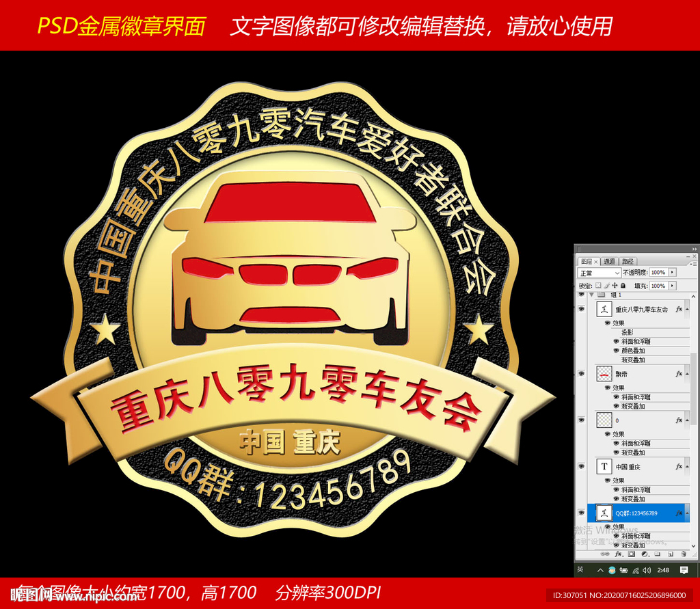Collapse effects arrow on 重庆八零九零车友会 layer
The height and width of the screenshot is (609, 700).
pos(687,310)
